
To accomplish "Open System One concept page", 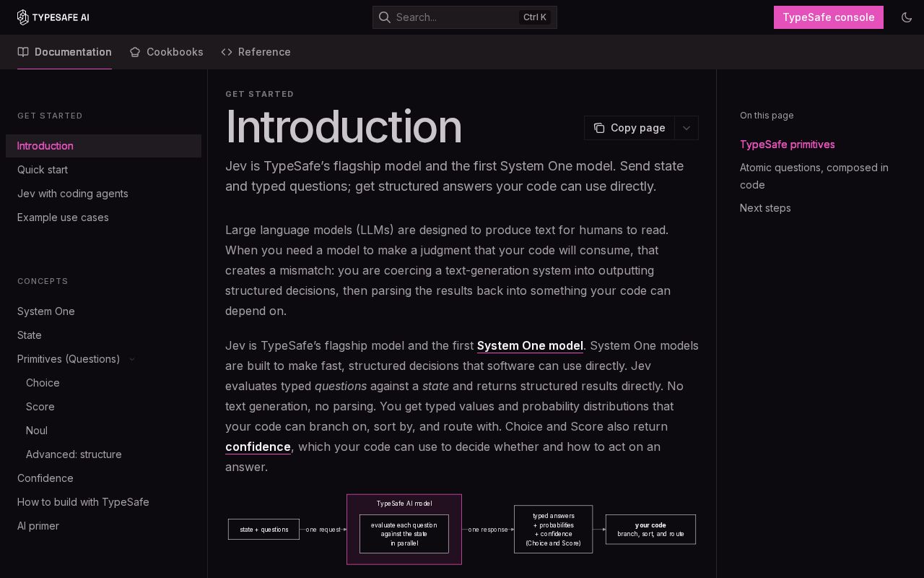I will (103, 311).
